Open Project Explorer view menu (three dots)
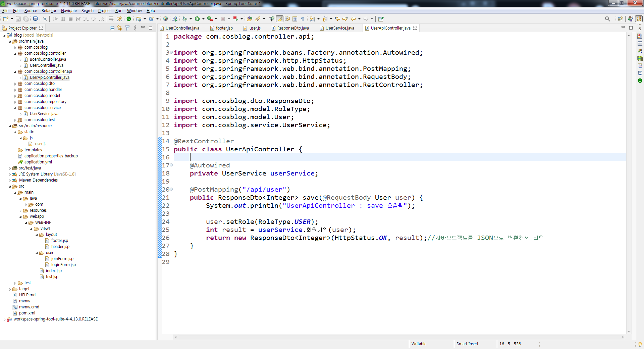 (x=135, y=28)
